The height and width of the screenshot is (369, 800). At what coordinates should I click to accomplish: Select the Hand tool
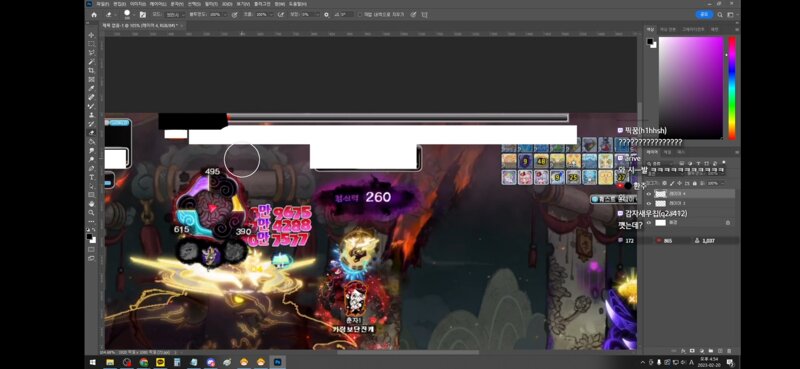[91, 204]
